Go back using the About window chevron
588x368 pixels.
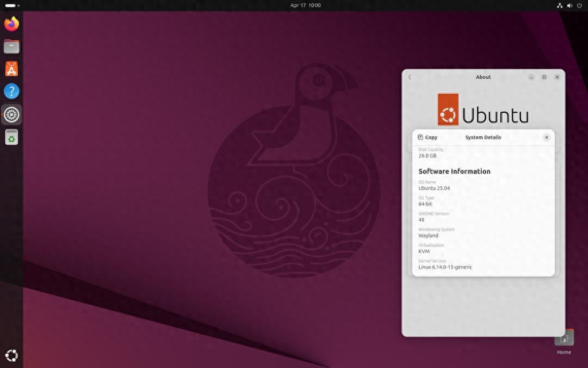[410, 77]
